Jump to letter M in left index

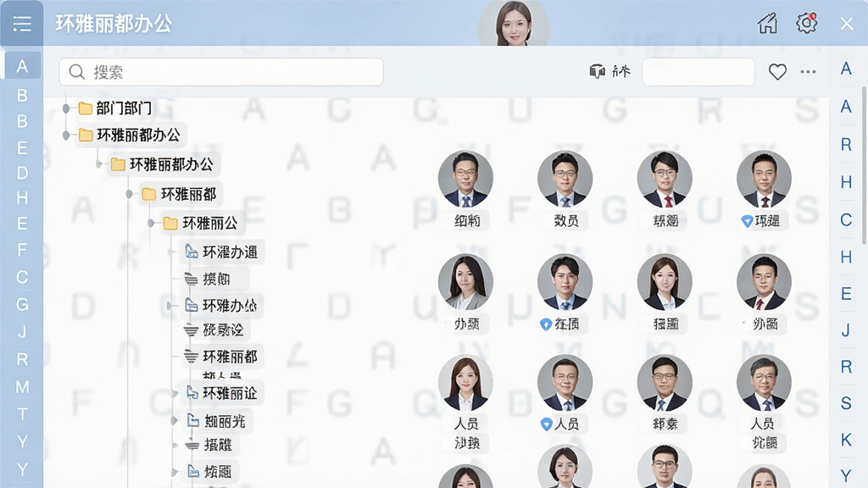(x=22, y=386)
